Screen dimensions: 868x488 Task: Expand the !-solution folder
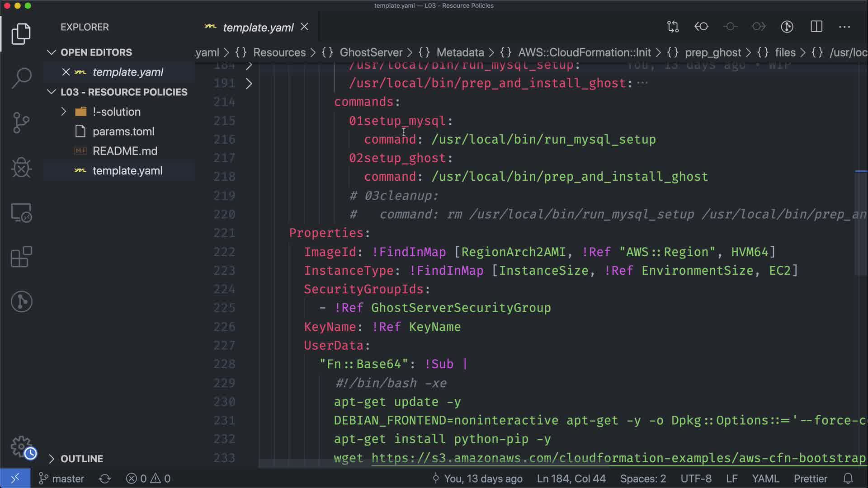click(x=64, y=112)
